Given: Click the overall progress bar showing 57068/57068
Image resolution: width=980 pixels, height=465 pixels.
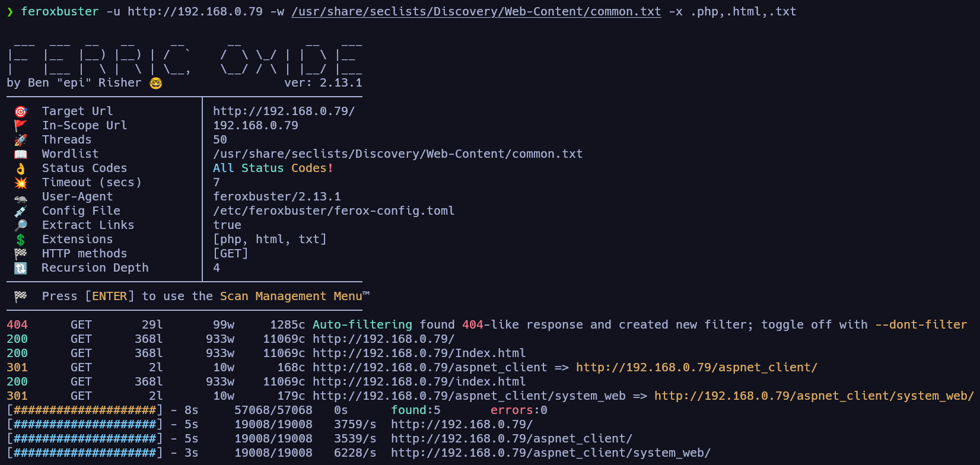Looking at the screenshot, I should pos(85,410).
